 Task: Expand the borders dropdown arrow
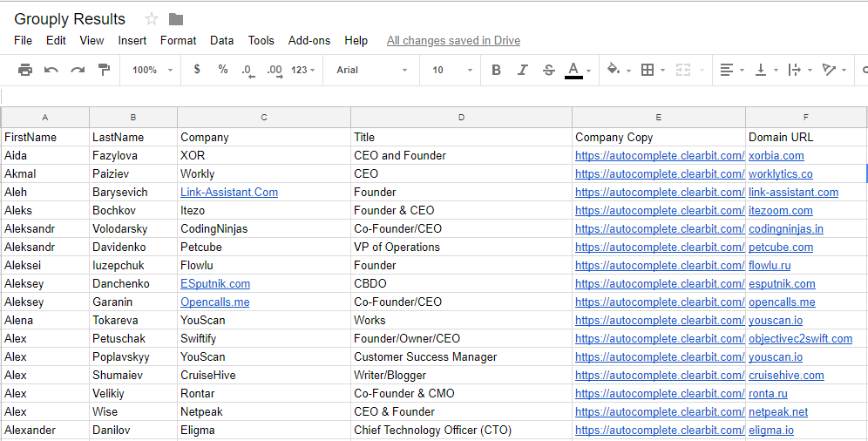[x=662, y=71]
